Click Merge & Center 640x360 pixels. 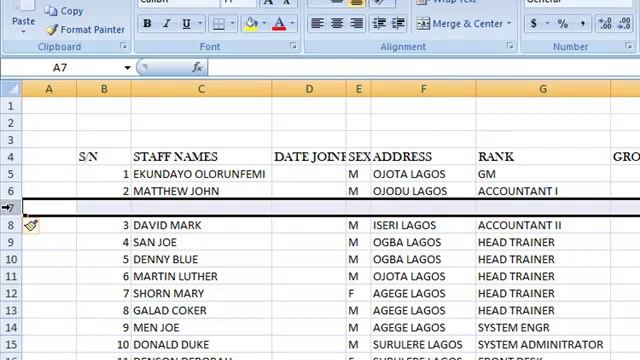point(459,24)
